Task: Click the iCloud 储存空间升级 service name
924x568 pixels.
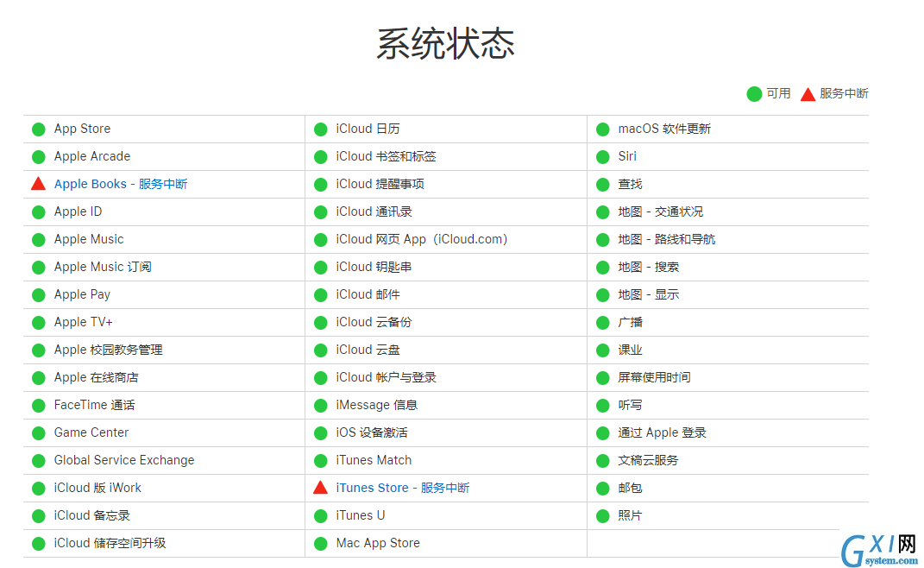Action: 110,543
